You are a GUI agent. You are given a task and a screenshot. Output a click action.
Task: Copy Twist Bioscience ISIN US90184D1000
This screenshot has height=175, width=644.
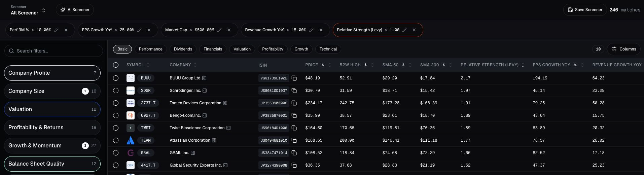[294, 128]
